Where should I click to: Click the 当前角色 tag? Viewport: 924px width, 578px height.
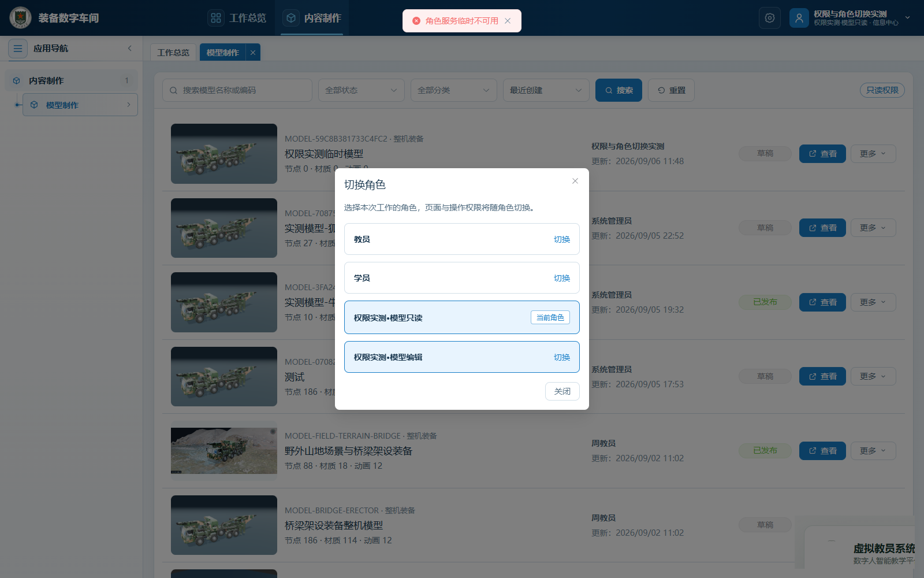[550, 317]
